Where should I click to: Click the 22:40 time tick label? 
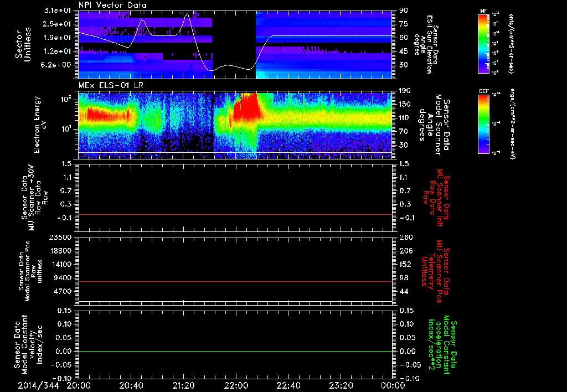coord(288,385)
